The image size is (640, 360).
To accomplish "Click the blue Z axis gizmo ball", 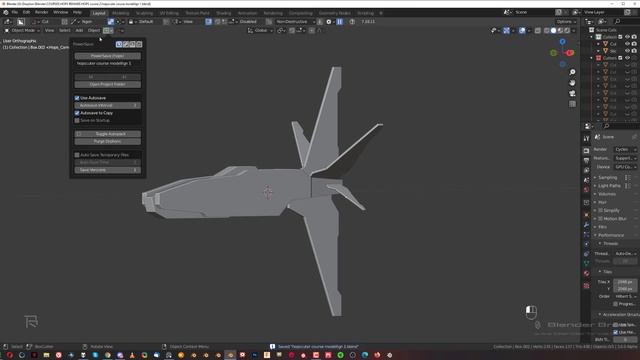I will pyautogui.click(x=562, y=42).
